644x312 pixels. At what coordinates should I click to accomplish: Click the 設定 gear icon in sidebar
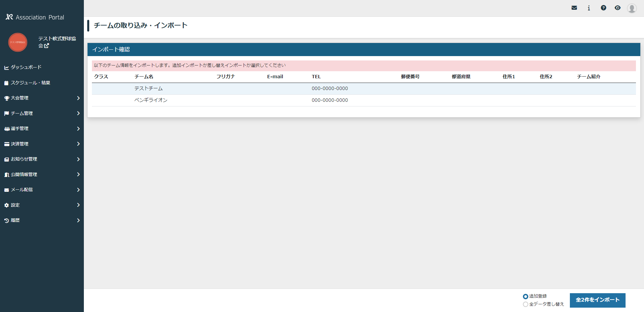tap(6, 205)
